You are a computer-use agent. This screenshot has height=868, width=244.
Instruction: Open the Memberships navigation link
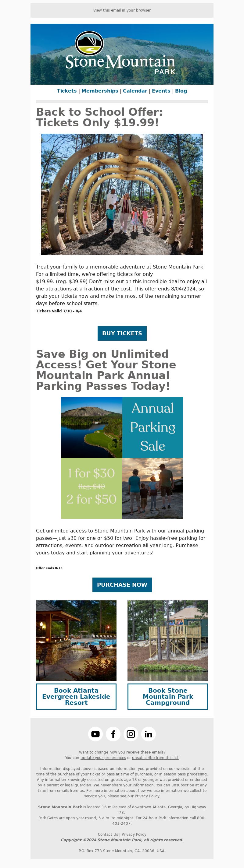pyautogui.click(x=100, y=91)
